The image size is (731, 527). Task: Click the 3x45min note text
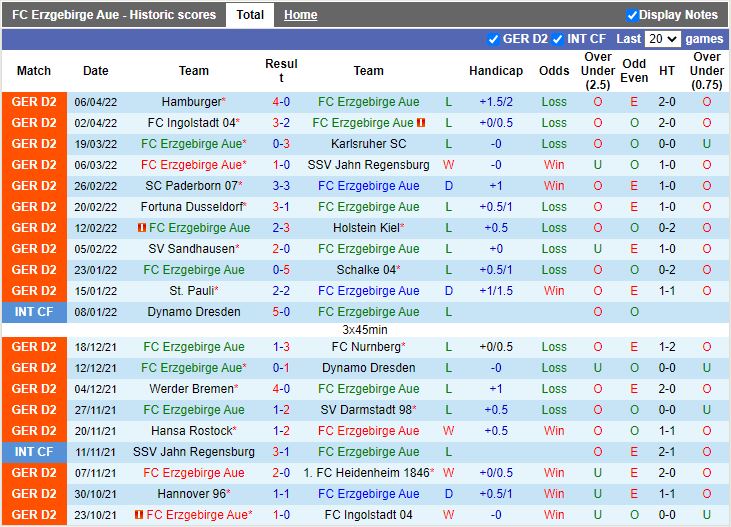365,330
